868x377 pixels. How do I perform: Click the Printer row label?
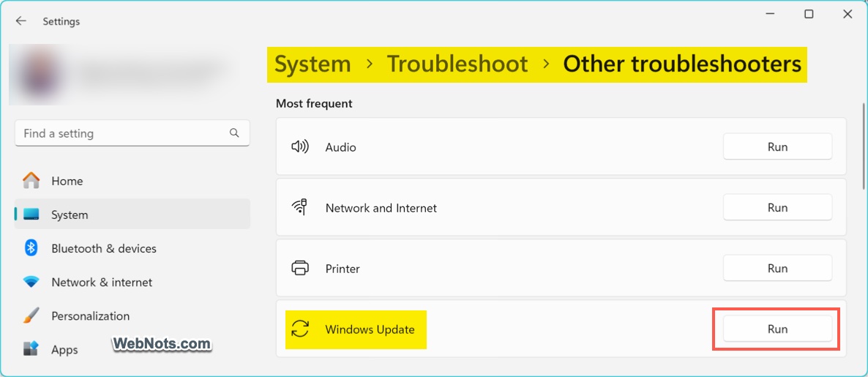click(343, 269)
